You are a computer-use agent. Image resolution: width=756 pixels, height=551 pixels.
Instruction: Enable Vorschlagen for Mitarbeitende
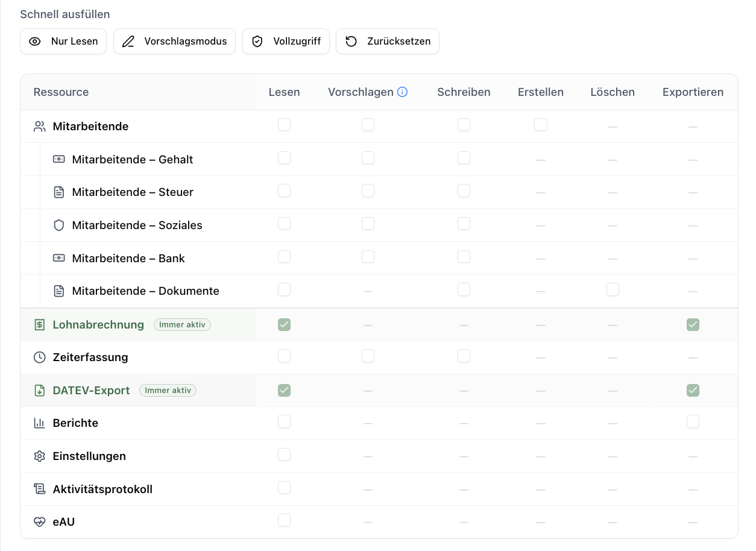point(368,125)
